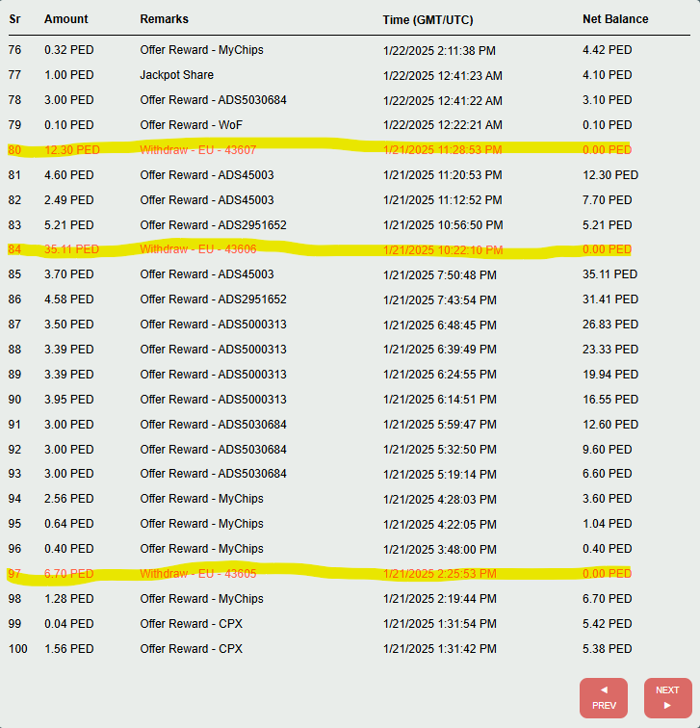Click the 6.70 PED withdrawal amount in row 97
Viewport: 700px width, 728px height.
[69, 573]
